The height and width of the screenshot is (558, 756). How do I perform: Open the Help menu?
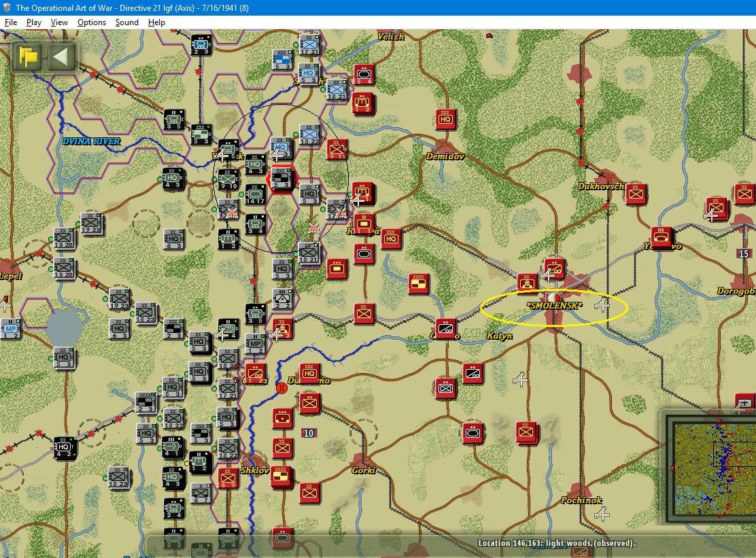[156, 22]
